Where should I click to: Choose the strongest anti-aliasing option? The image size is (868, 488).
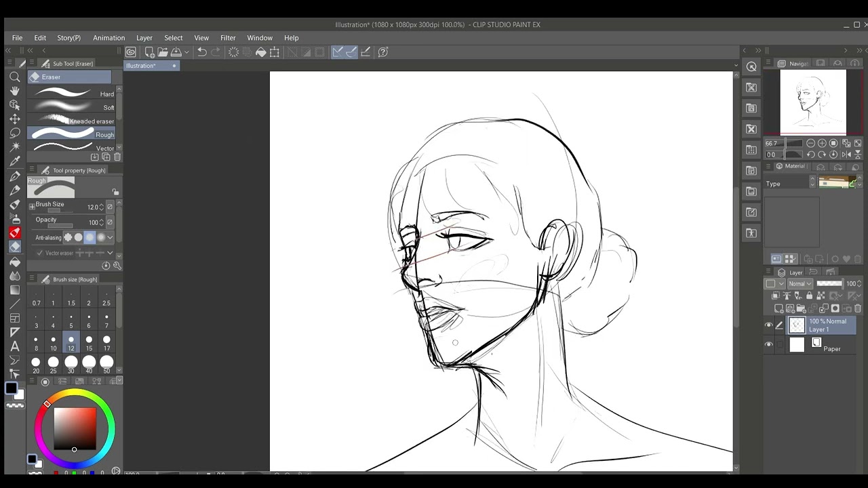[x=101, y=237]
